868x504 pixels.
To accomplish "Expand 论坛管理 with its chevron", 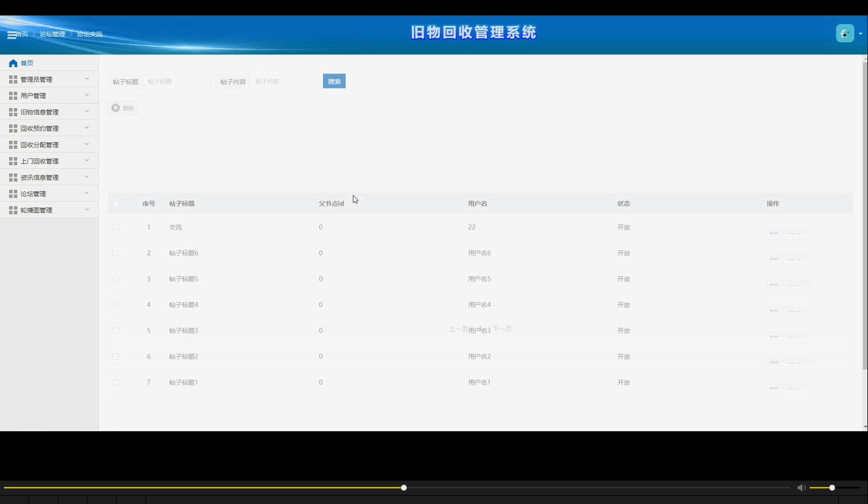I will (87, 193).
